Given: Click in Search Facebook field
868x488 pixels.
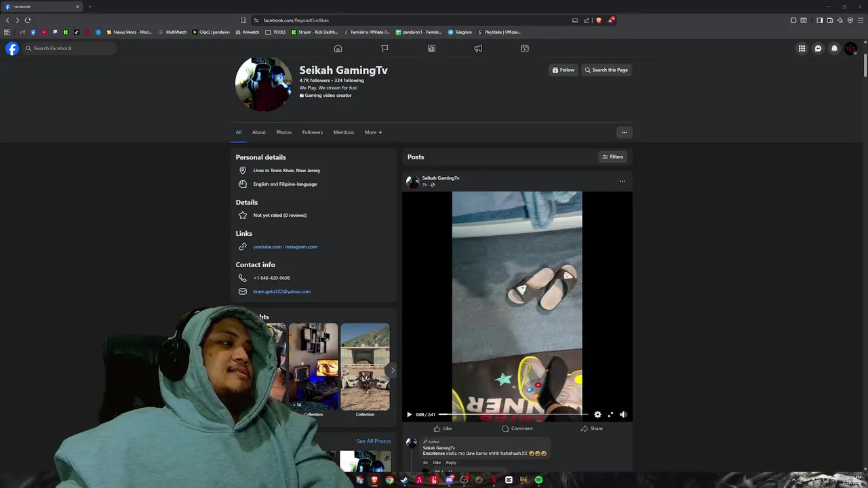Looking at the screenshot, I should 68,48.
